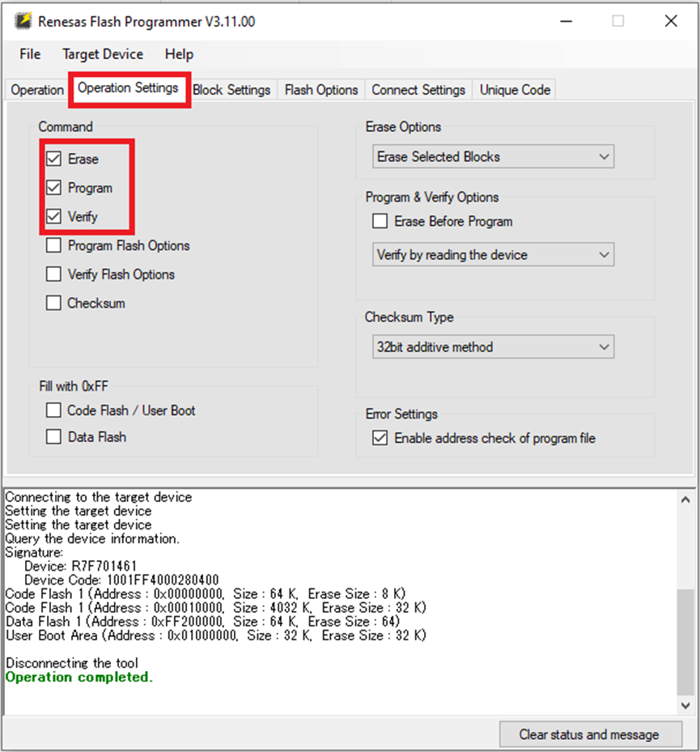Click the log panel scrollbar thumb

[x=685, y=642]
